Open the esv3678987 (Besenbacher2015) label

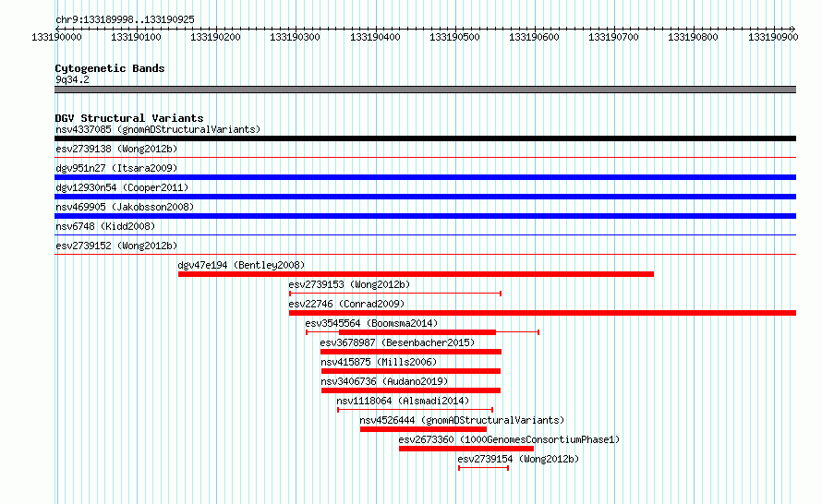(x=397, y=342)
